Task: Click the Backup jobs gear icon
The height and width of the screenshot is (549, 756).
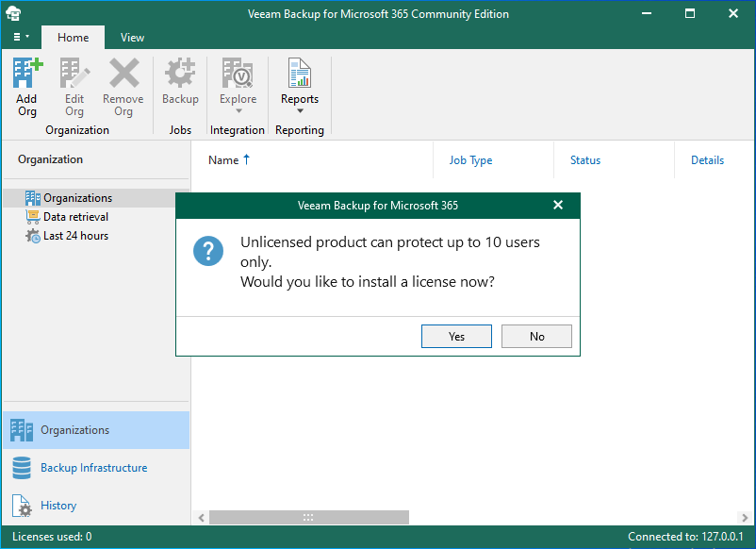Action: [180, 73]
